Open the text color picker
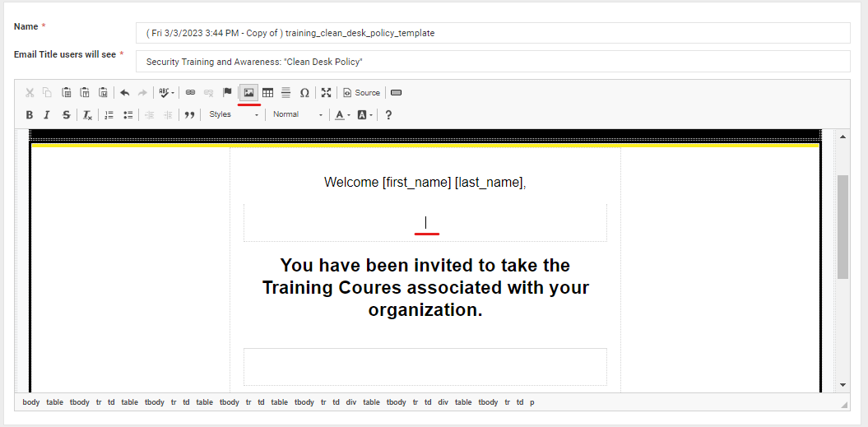 342,115
